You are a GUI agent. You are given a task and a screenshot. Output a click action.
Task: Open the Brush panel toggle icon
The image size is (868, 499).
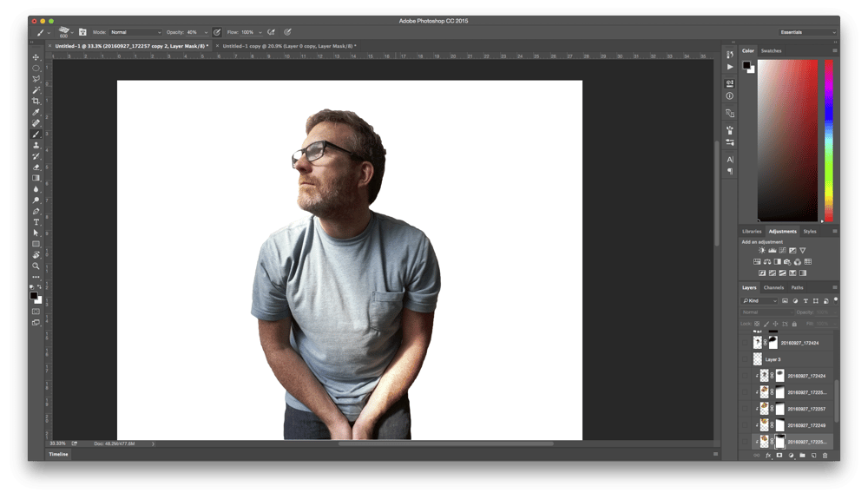[82, 32]
